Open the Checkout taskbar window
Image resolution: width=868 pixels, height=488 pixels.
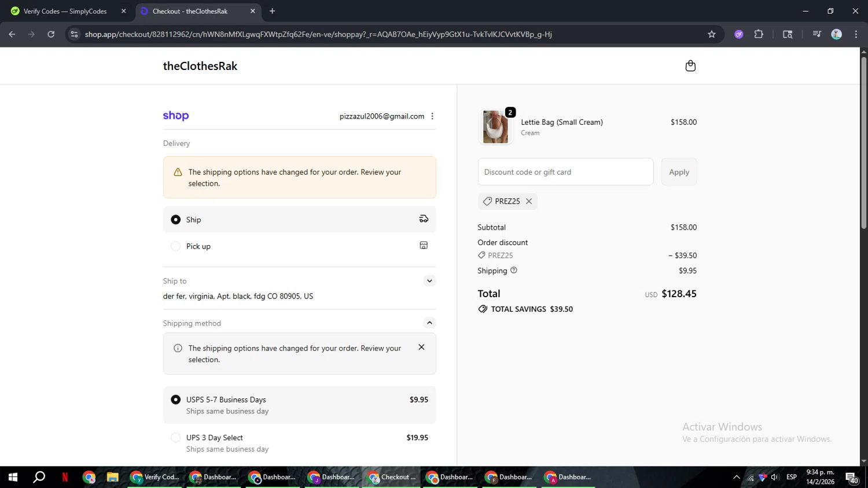[392, 477]
